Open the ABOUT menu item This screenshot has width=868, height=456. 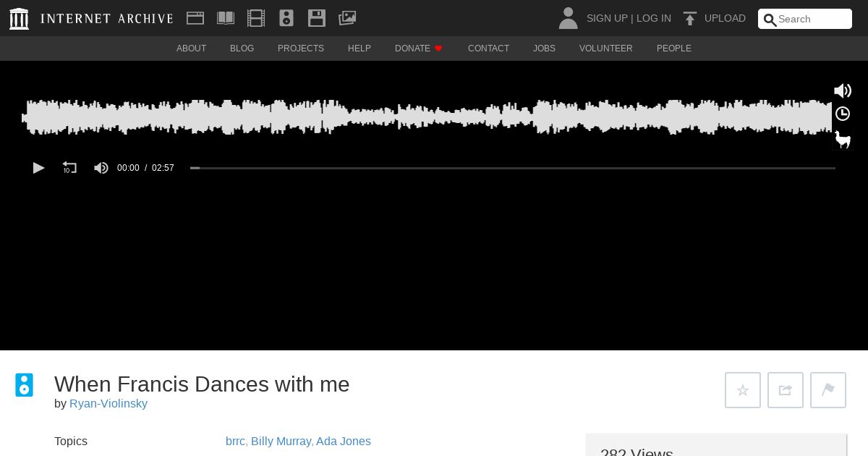click(191, 48)
